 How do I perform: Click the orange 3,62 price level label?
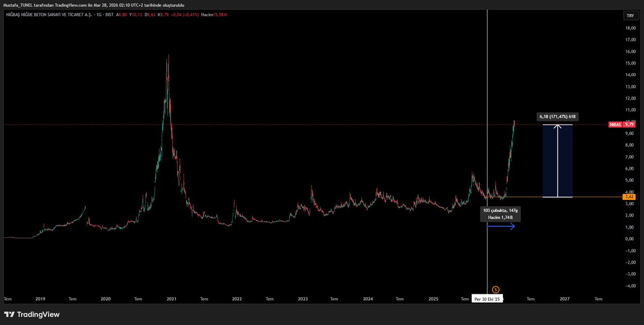[630, 197]
